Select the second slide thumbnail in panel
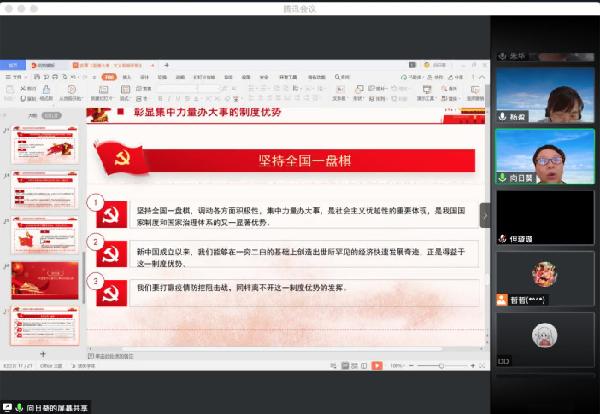The width and height of the screenshot is (600, 414). tap(45, 190)
